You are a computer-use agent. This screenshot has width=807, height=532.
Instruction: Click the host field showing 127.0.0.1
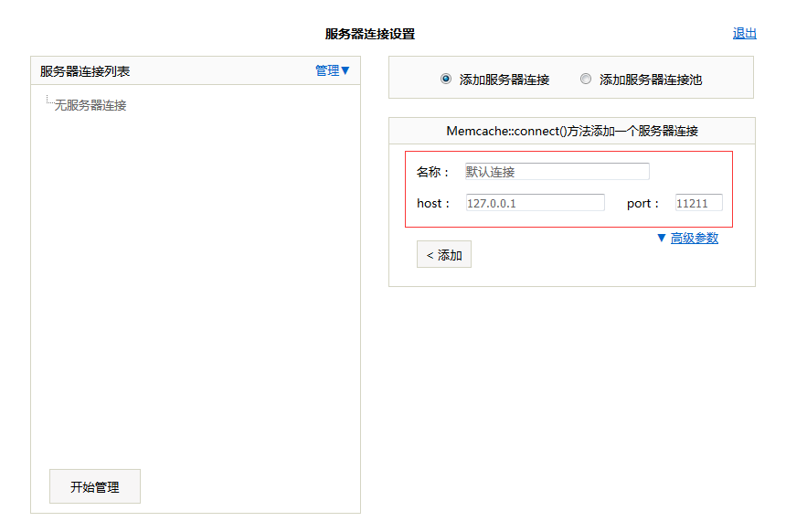coord(535,203)
